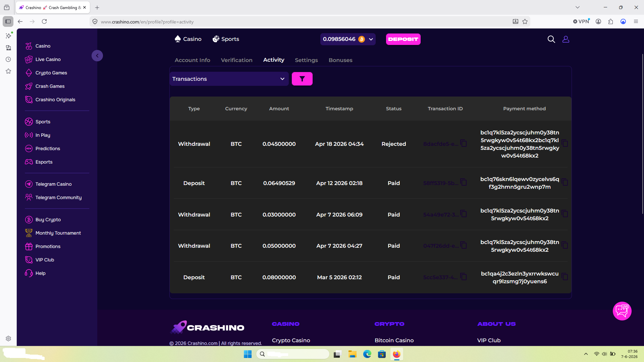Open the Bonuses tab
644x362 pixels.
coord(340,60)
